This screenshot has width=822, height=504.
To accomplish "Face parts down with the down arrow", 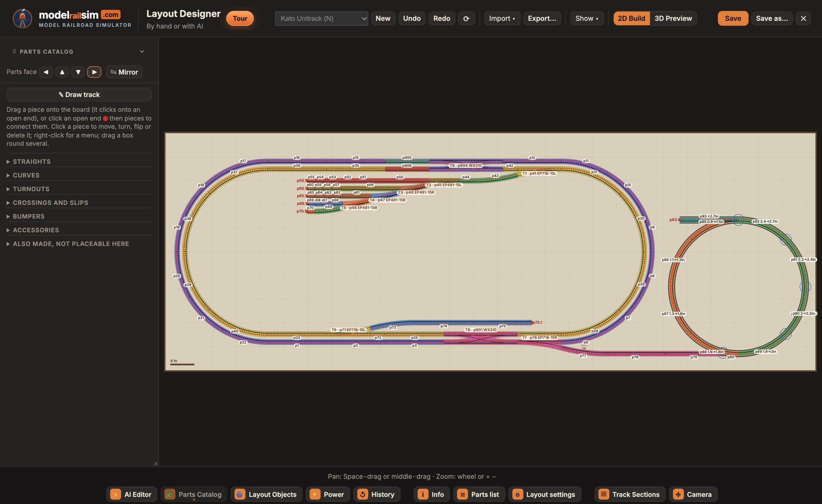I will pos(78,72).
